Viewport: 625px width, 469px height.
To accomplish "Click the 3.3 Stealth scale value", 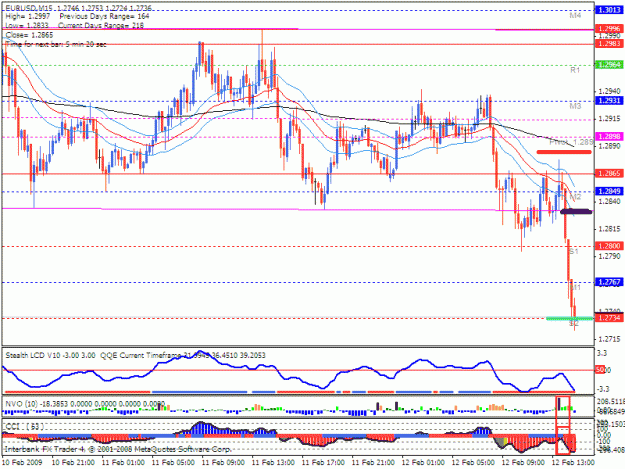I will click(602, 353).
